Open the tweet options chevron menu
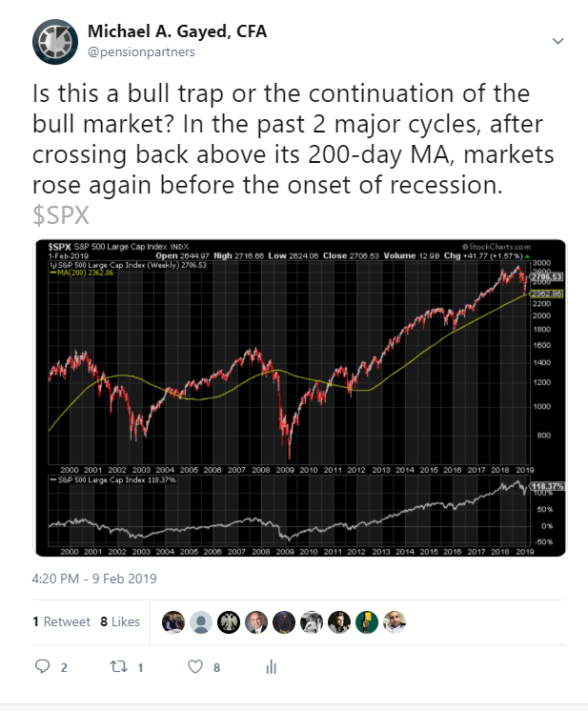 pyautogui.click(x=558, y=42)
